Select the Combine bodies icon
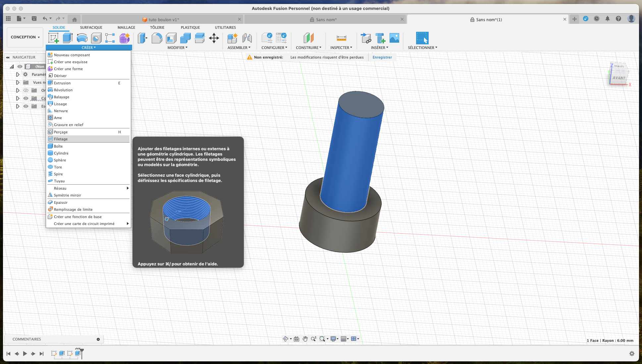 (186, 38)
